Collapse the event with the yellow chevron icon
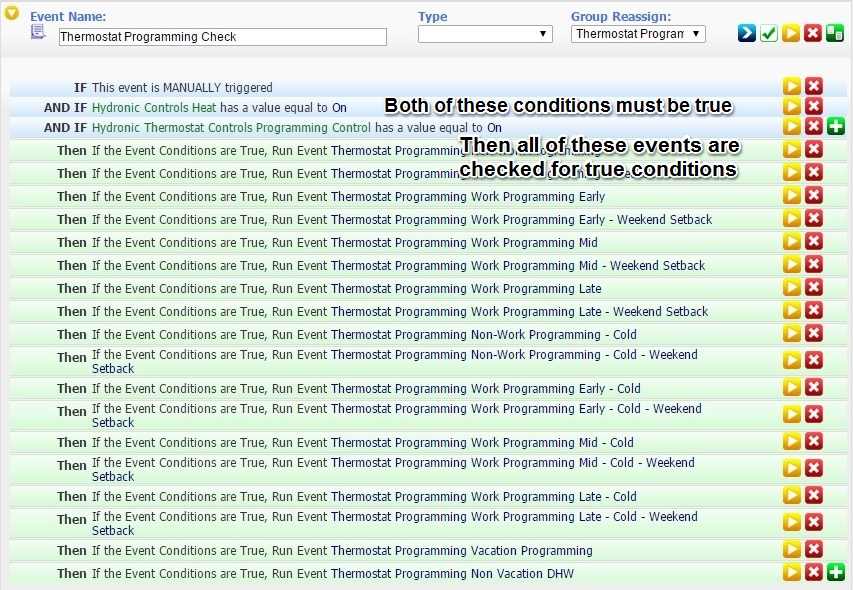 click(11, 13)
